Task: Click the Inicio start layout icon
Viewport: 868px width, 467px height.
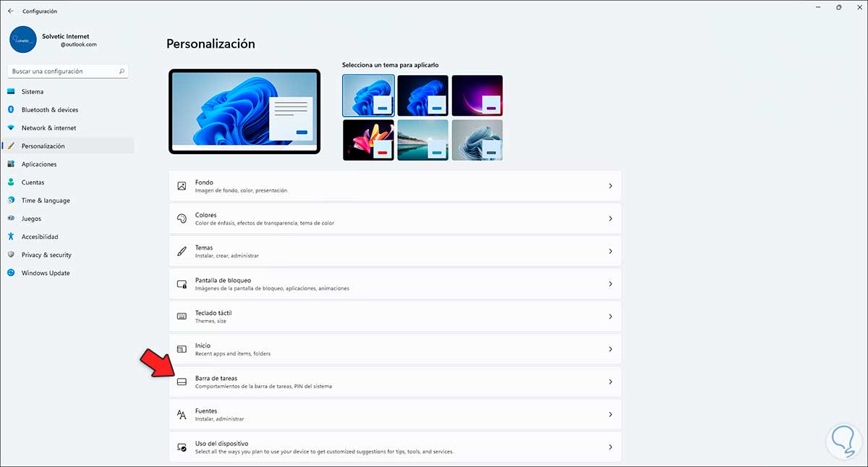Action: tap(182, 349)
